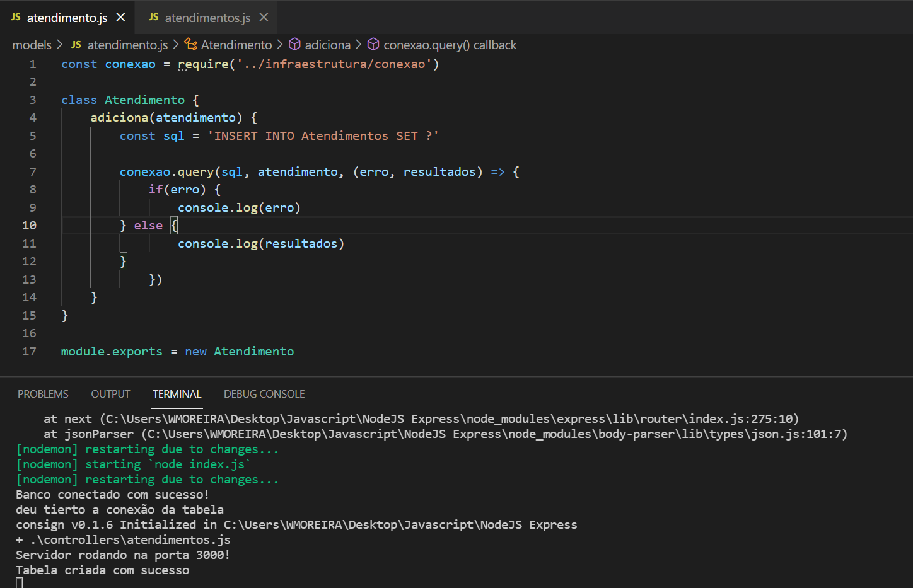Click 'Servidor rodando na porta 3000!' line

tap(123, 555)
